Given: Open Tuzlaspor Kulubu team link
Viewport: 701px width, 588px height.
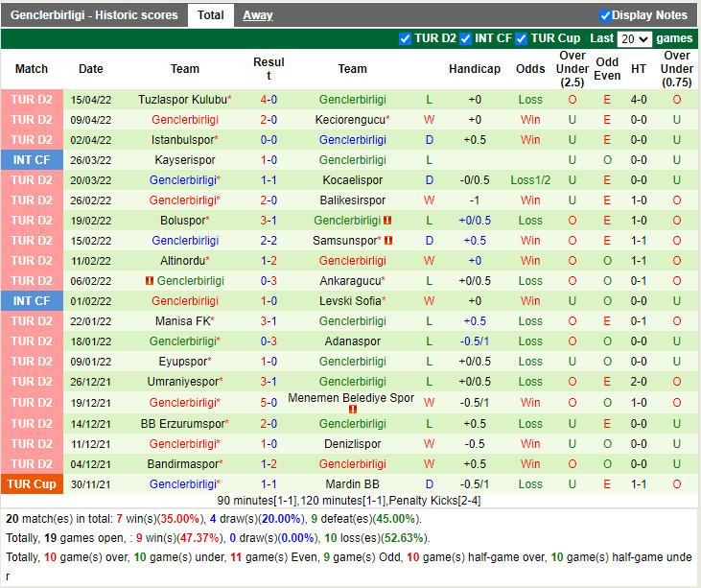Looking at the screenshot, I should (x=183, y=99).
